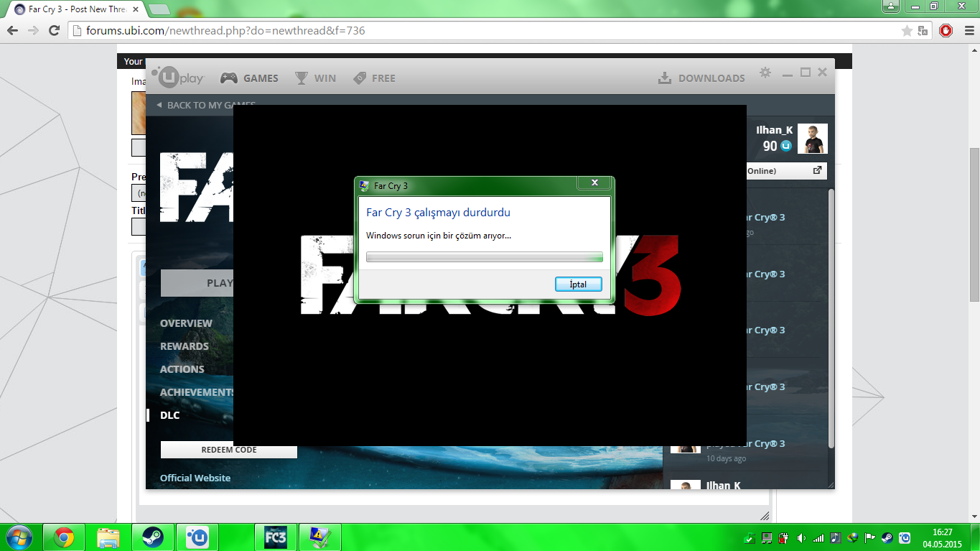Select ACTIONS in Uplay game menu
The height and width of the screenshot is (551, 980).
tap(182, 369)
